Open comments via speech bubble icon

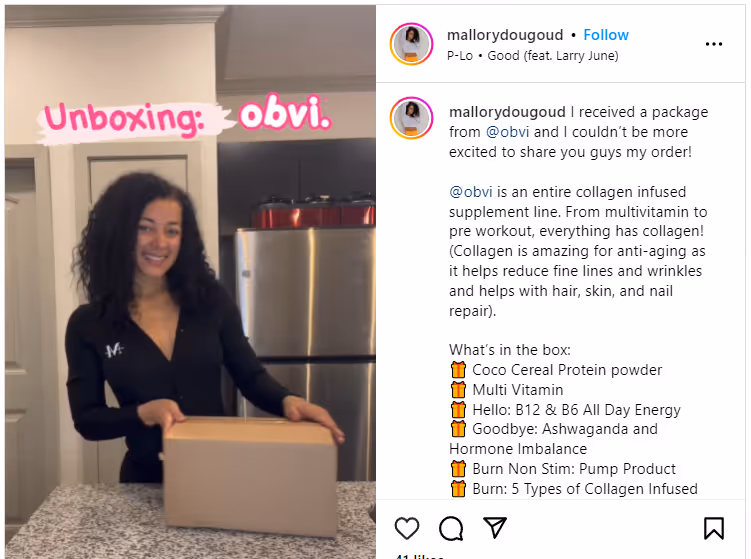[x=451, y=528]
